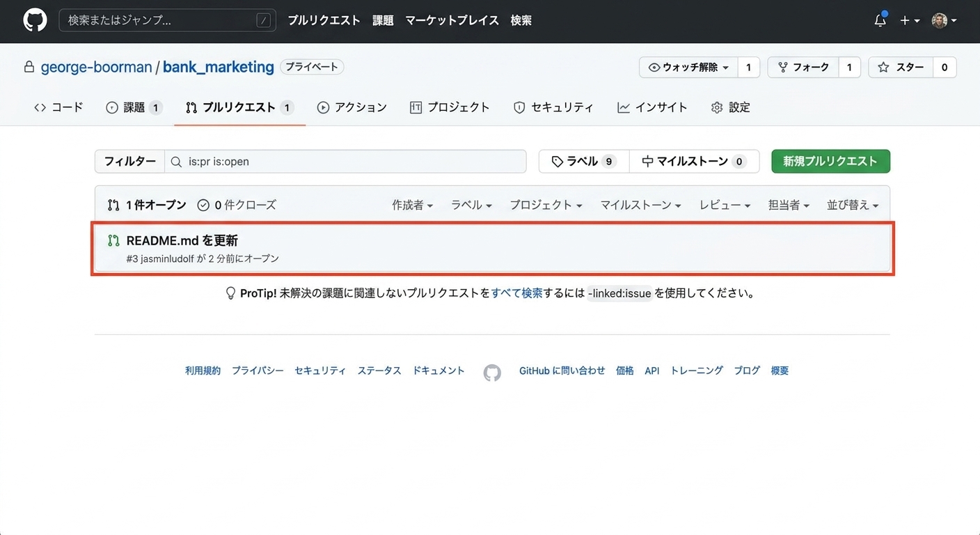Open the フィルター dropdown button
980x535 pixels.
tap(130, 162)
